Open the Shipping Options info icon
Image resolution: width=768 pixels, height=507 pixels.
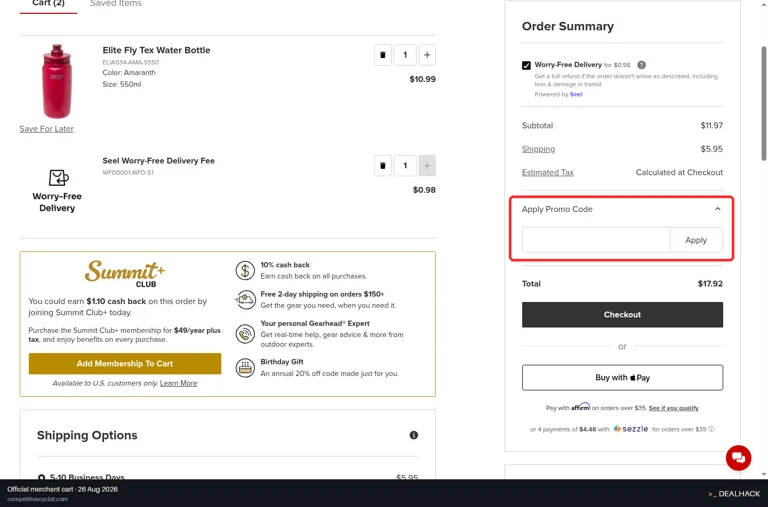(x=414, y=435)
